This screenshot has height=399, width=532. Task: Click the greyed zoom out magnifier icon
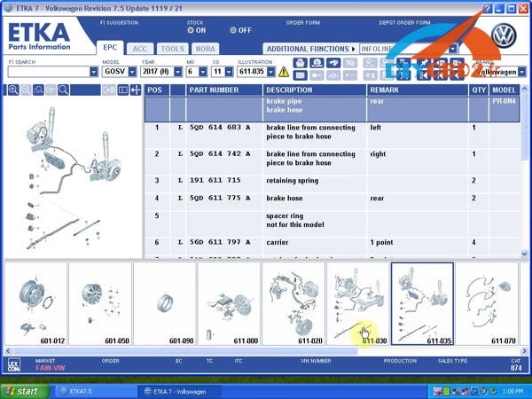(26, 90)
